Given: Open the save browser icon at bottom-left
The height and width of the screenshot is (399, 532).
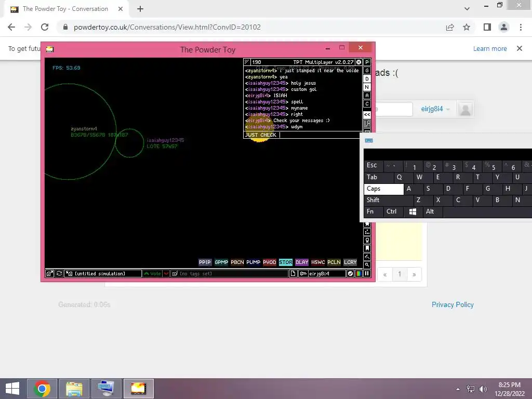Looking at the screenshot, I should 49,273.
